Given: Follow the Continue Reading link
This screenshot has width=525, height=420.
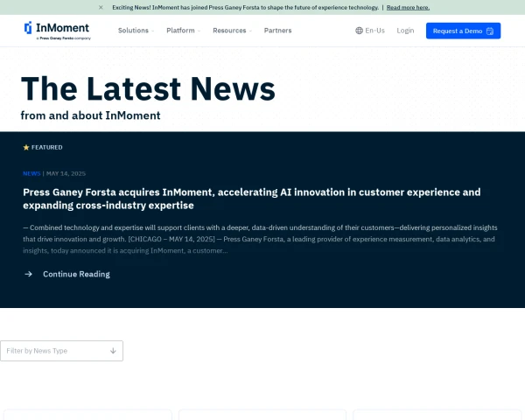Looking at the screenshot, I should [76, 274].
